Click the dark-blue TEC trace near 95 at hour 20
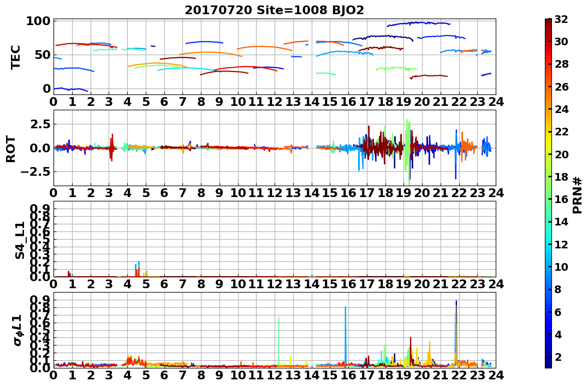This screenshot has height=387, width=588. coord(418,23)
